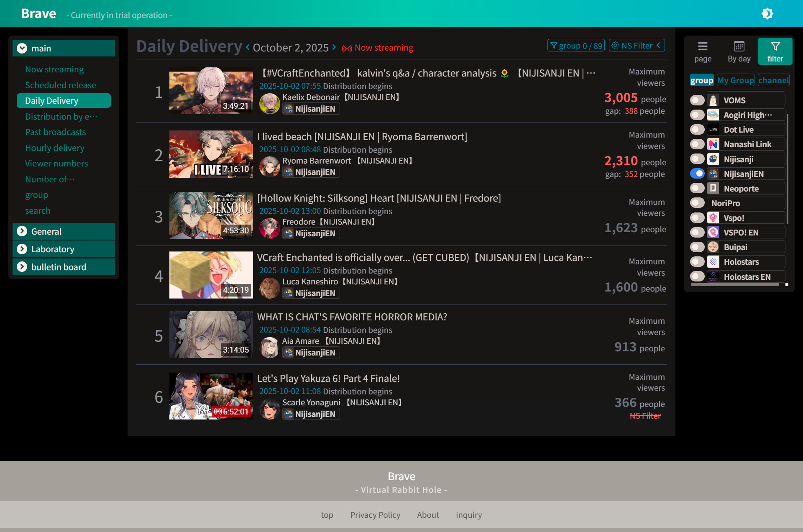The width and height of the screenshot is (803, 532).
Task: Disable the NijisanjiEN group toggle
Action: pos(697,174)
